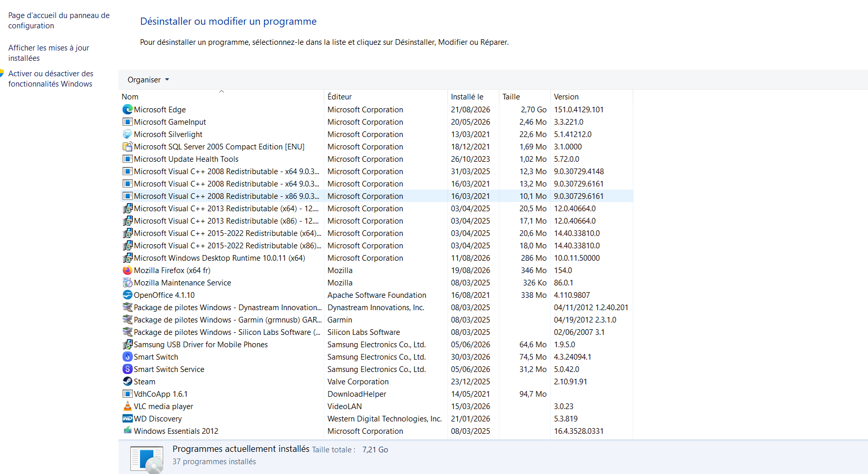868x474 pixels.
Task: Select the Microsoft Silverlight icon
Action: tap(128, 134)
